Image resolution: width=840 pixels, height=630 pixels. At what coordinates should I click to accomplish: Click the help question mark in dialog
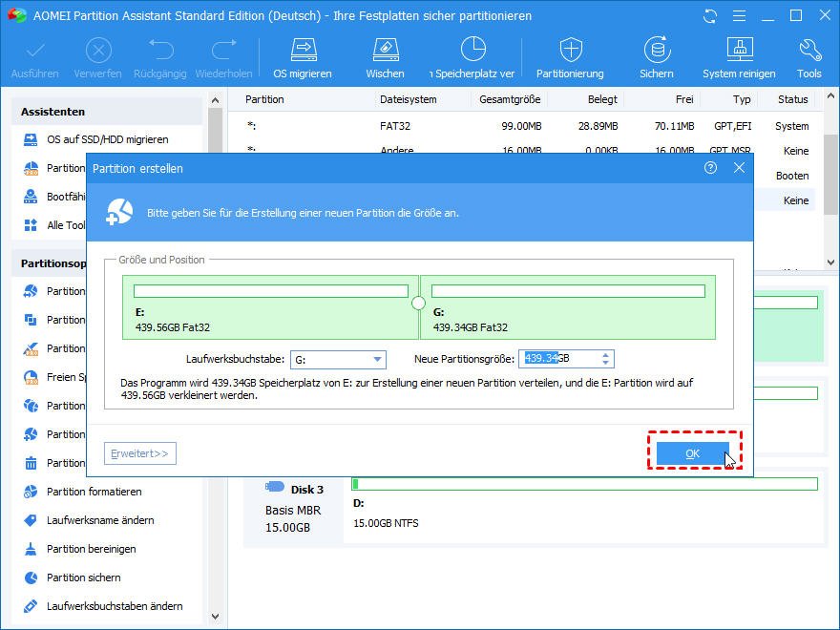710,168
